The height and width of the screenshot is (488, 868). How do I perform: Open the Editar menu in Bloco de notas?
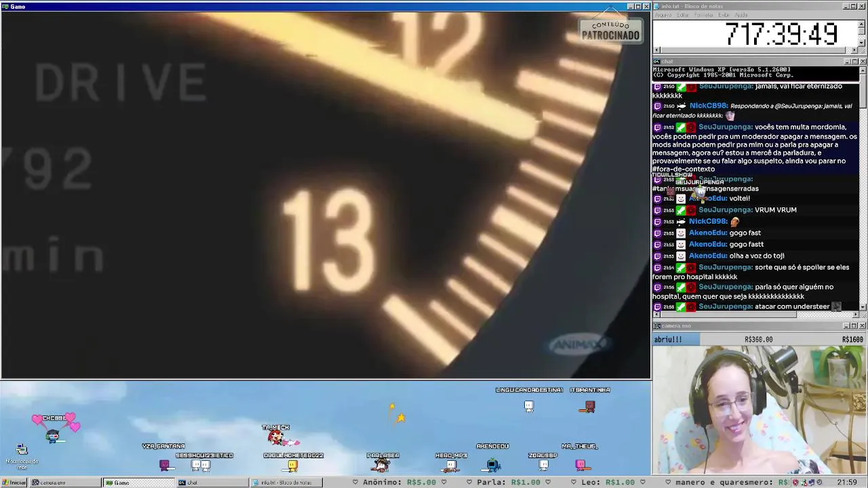pos(683,15)
